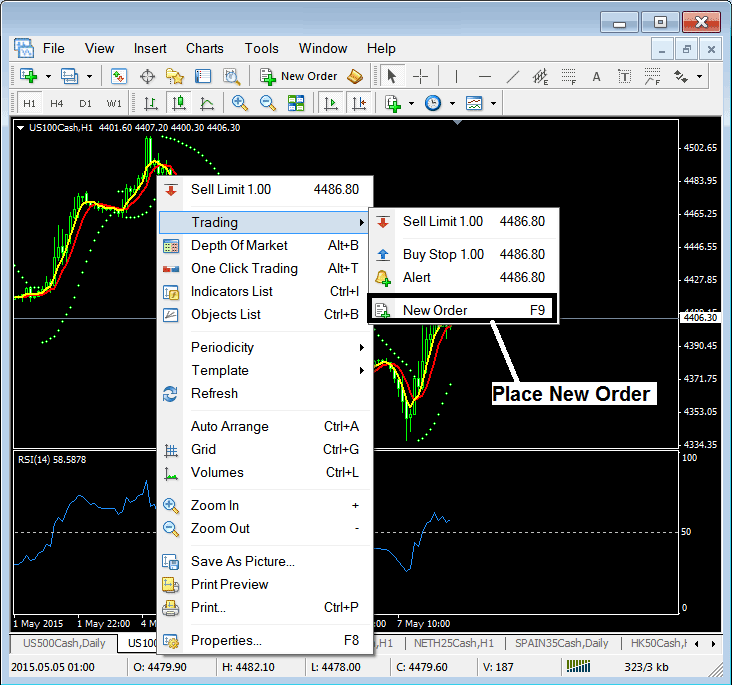Select Depth Of Market in context menu
This screenshot has width=732, height=685.
tap(264, 245)
